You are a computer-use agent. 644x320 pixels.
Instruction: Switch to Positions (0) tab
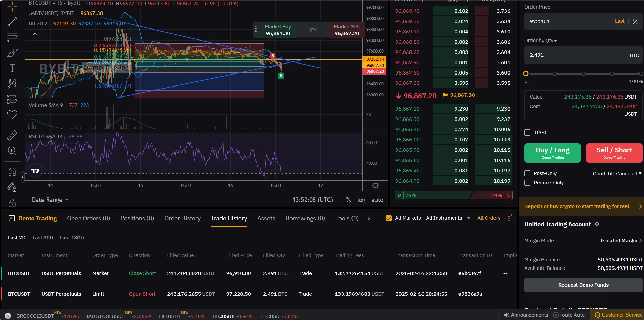click(x=137, y=218)
